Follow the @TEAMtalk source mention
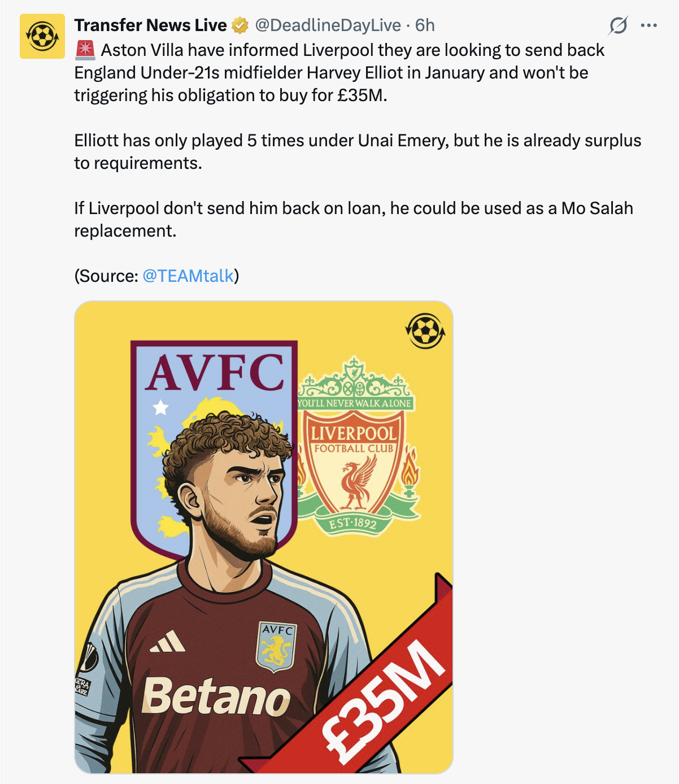Image resolution: width=679 pixels, height=784 pixels. pyautogui.click(x=188, y=276)
